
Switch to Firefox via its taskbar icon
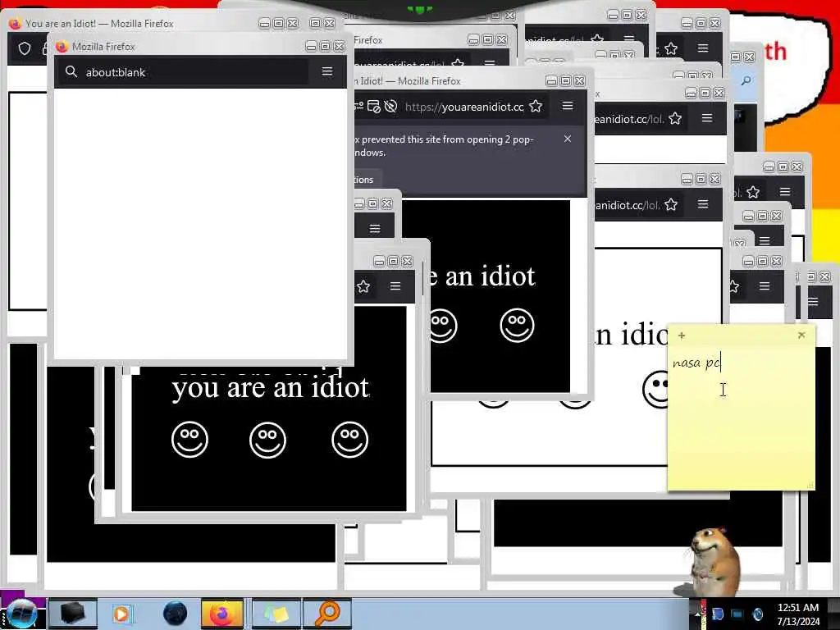pos(221,614)
